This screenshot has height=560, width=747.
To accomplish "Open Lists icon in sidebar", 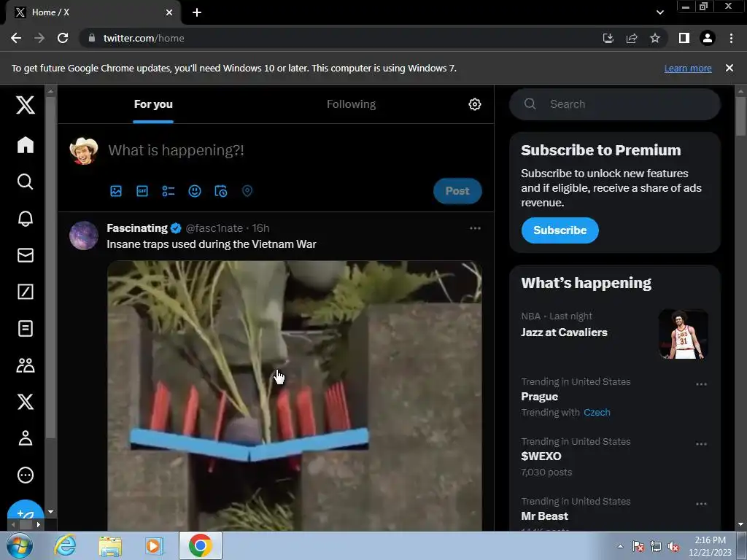I will [26, 328].
